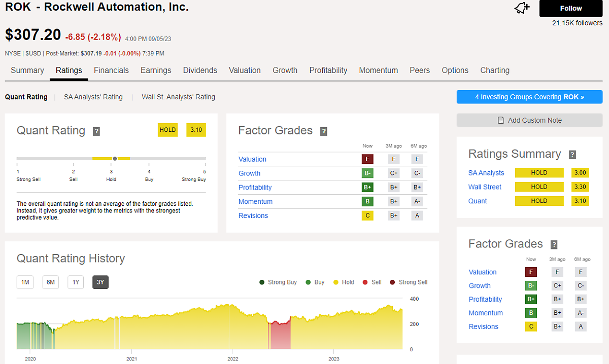This screenshot has height=364, width=609.
Task: Select the Ratings tab
Action: click(x=69, y=70)
